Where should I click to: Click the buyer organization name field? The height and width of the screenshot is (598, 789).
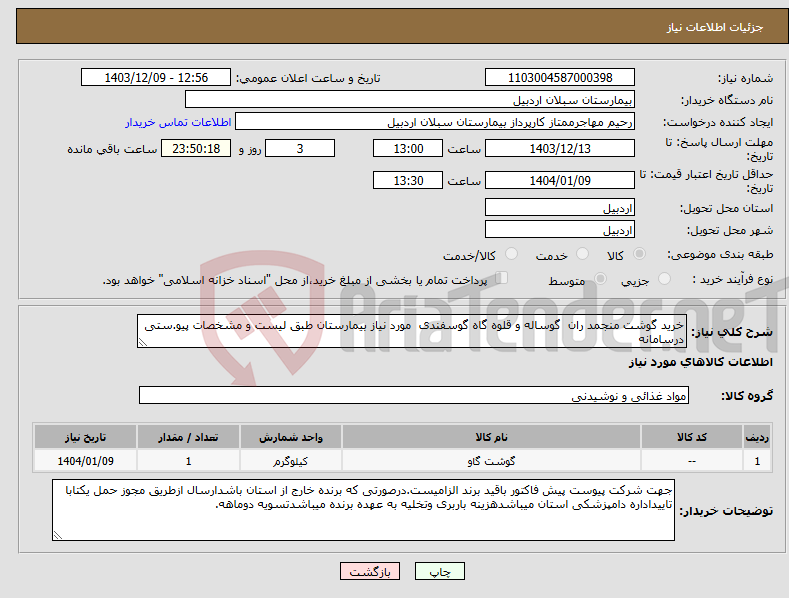pyautogui.click(x=410, y=100)
